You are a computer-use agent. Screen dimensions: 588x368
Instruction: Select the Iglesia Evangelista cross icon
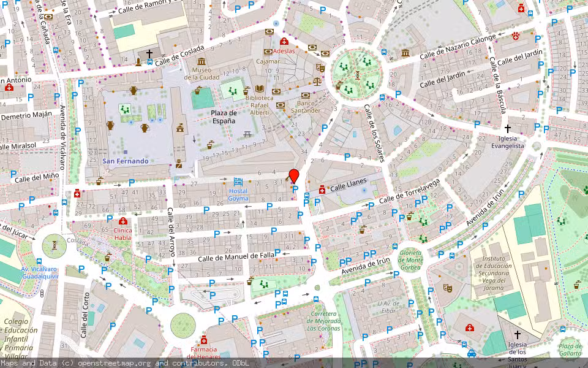507,129
